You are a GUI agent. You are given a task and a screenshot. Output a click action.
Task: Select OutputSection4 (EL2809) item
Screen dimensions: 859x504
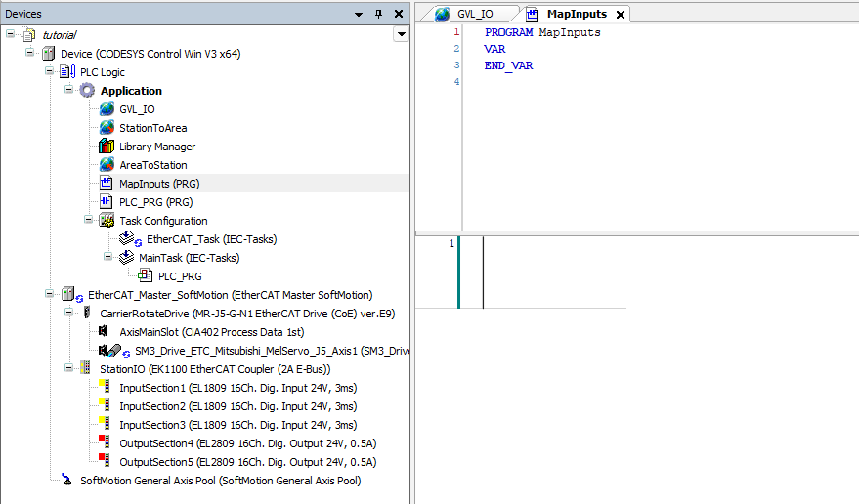(247, 443)
